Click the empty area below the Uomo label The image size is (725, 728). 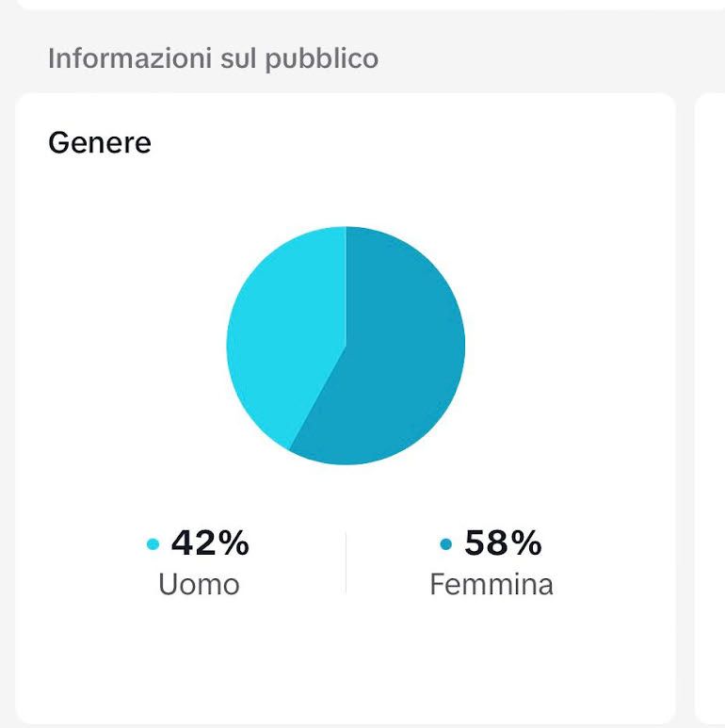199,659
